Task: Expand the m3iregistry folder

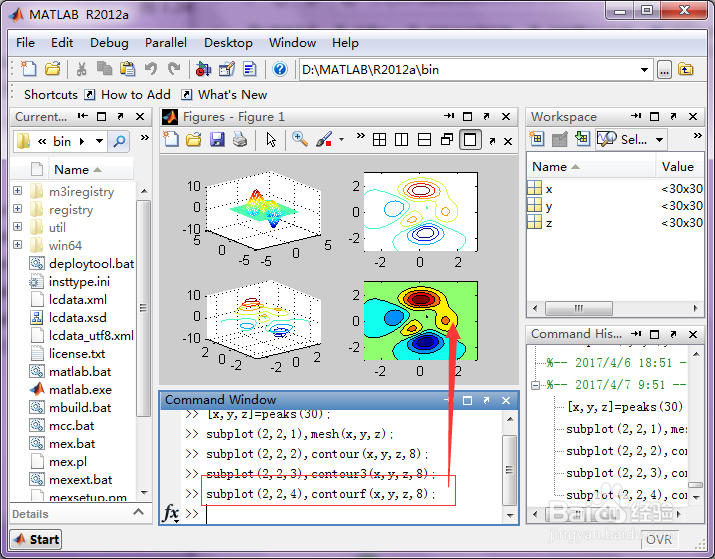Action: pyautogui.click(x=17, y=191)
